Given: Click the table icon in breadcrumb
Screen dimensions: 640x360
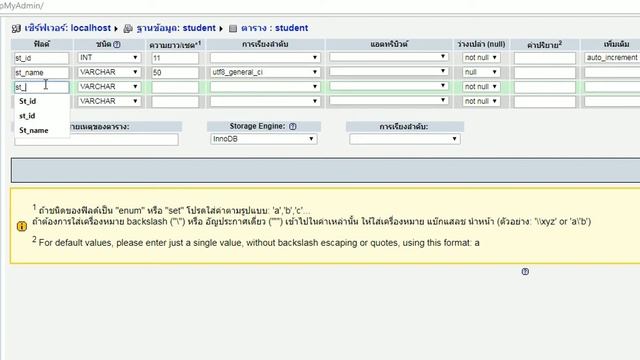Looking at the screenshot, I should pos(233,28).
